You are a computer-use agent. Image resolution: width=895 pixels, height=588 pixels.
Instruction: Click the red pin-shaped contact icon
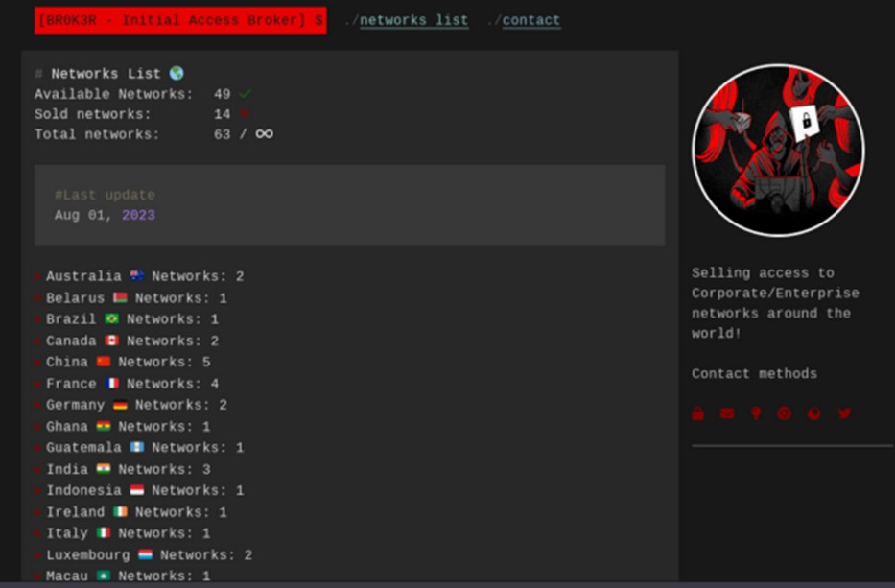[756, 413]
